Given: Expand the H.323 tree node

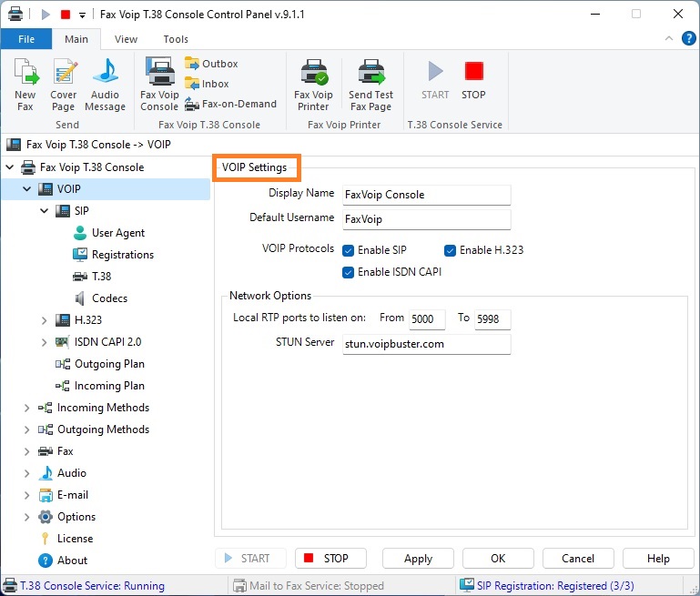Looking at the screenshot, I should coord(45,320).
